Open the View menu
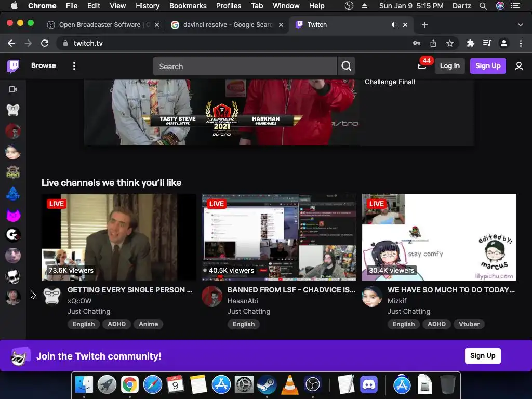The height and width of the screenshot is (399, 532). pyautogui.click(x=117, y=6)
